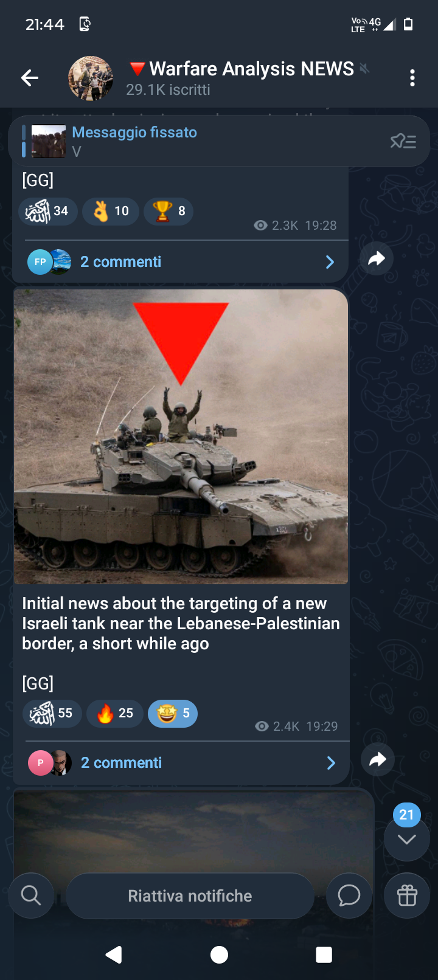This screenshot has height=980, width=438.
Task: Tap the Riattiva notifiche button
Action: point(190,896)
